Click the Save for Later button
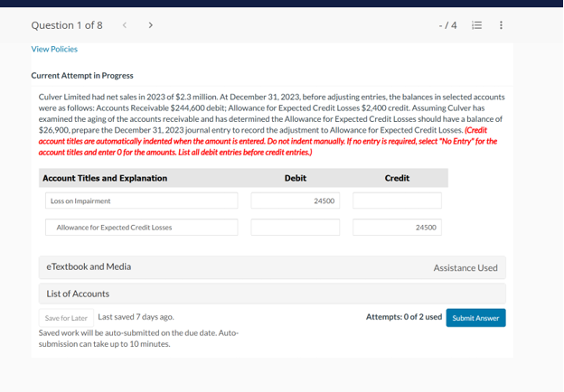The width and height of the screenshot is (564, 392). [66, 318]
